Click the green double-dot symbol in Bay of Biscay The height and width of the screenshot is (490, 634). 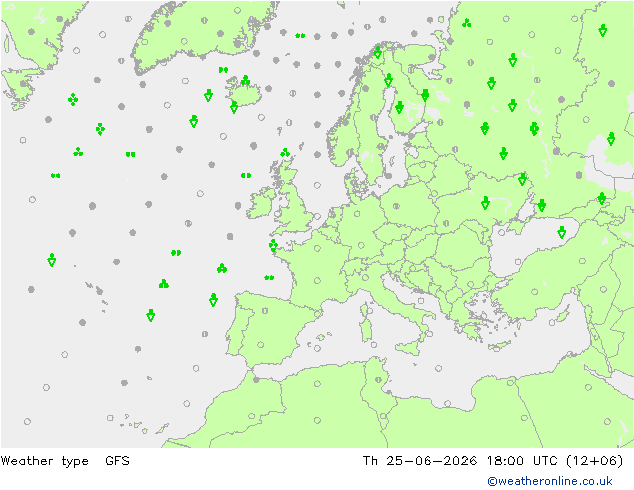269,277
